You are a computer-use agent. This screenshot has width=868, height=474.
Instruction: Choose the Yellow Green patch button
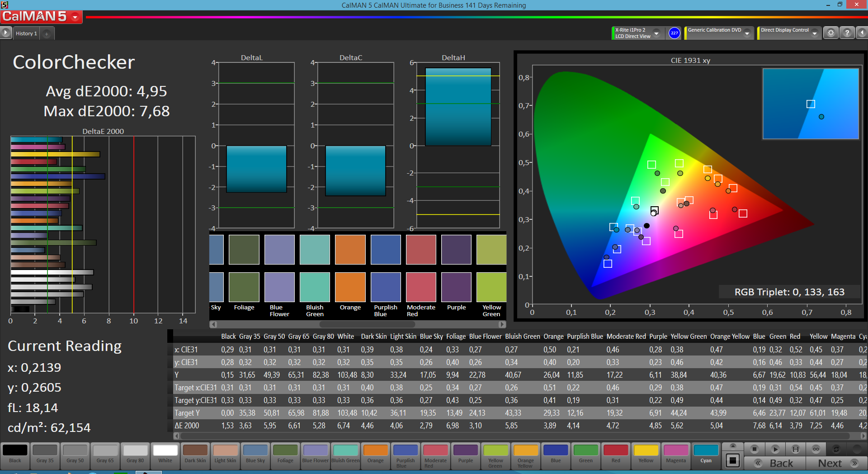(495, 455)
